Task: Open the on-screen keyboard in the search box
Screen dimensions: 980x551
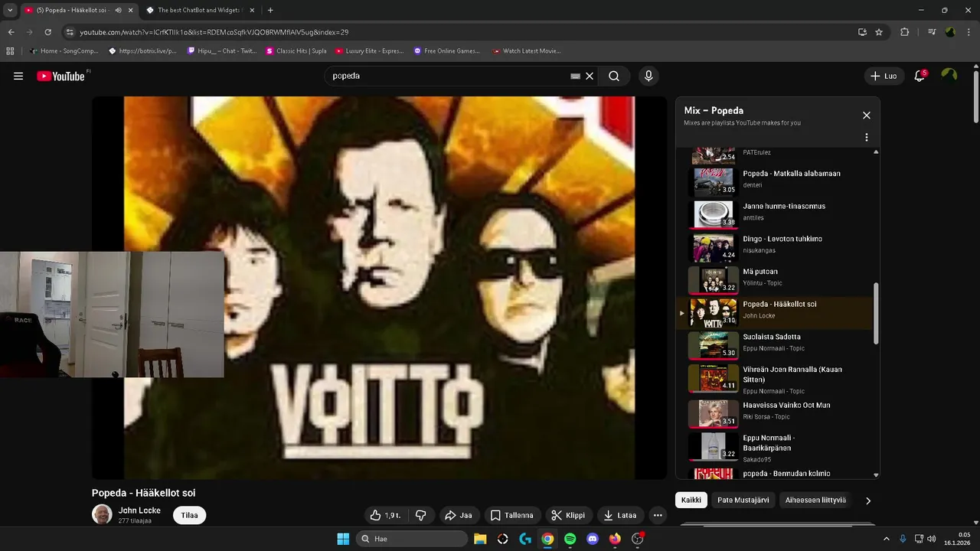Action: tap(576, 76)
